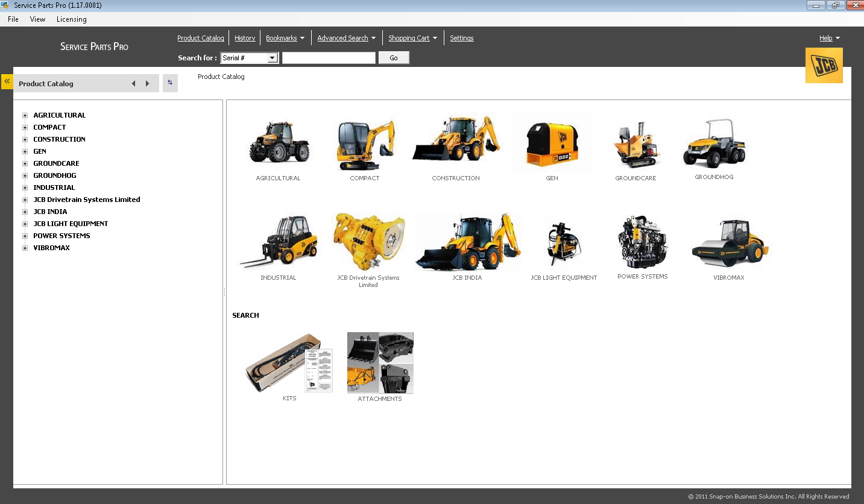Select the COMPACT excavator image
Screen dimensions: 864x504
click(364, 143)
